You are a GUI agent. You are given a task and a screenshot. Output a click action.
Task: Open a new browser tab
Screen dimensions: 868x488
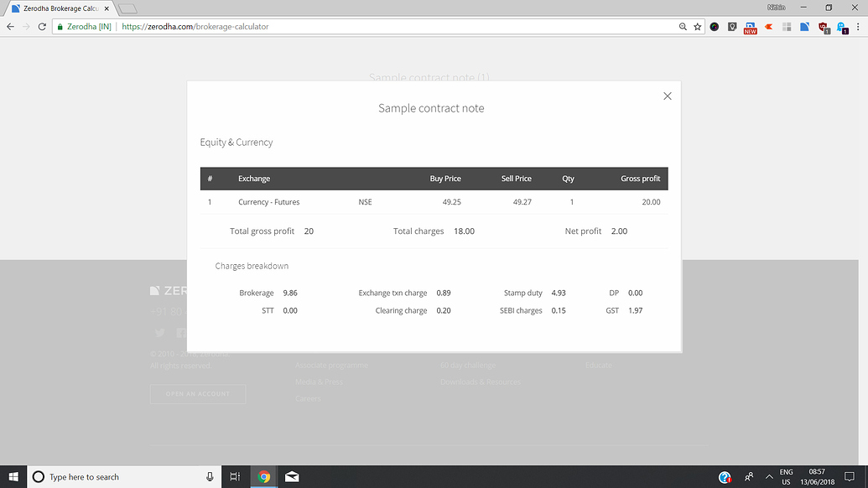(127, 8)
